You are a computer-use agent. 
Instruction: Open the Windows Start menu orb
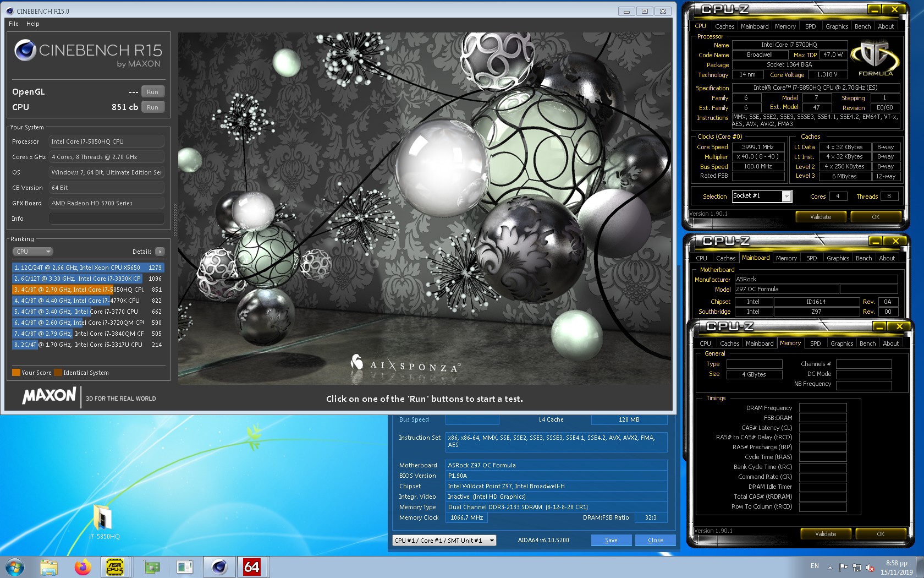click(x=15, y=566)
